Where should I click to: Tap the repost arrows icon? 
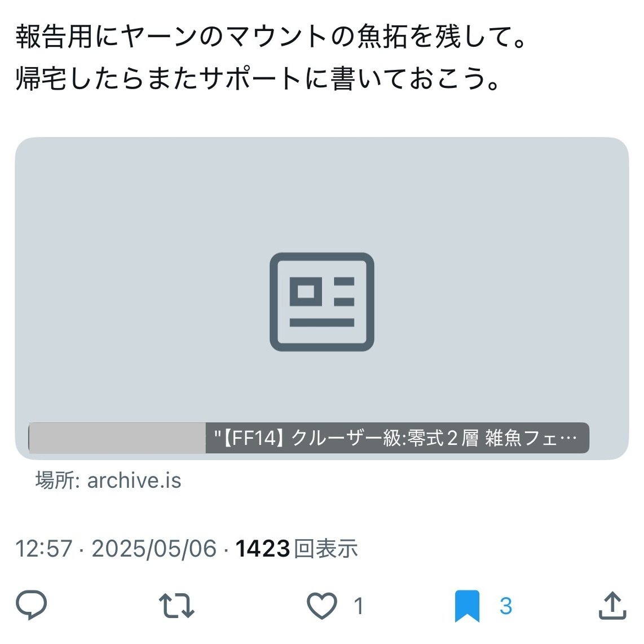pyautogui.click(x=177, y=606)
